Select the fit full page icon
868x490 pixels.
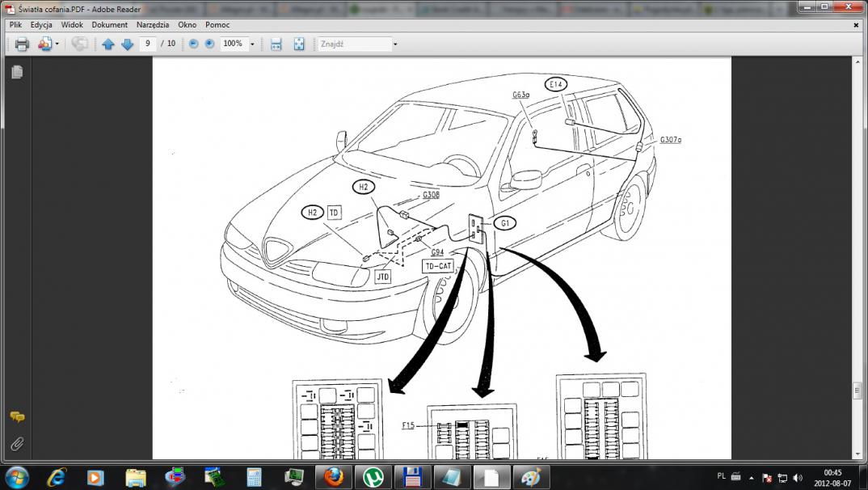tap(299, 44)
